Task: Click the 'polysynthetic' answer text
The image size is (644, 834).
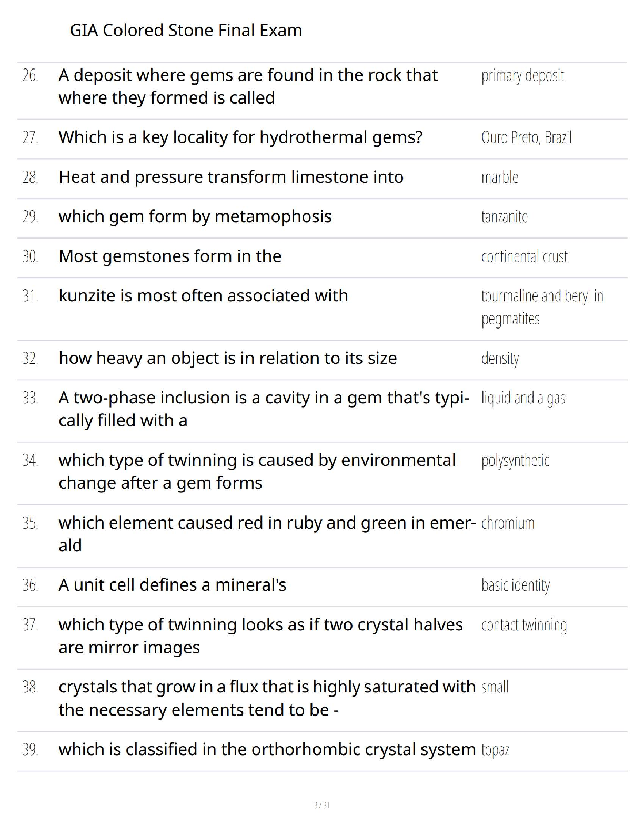Action: 515,461
